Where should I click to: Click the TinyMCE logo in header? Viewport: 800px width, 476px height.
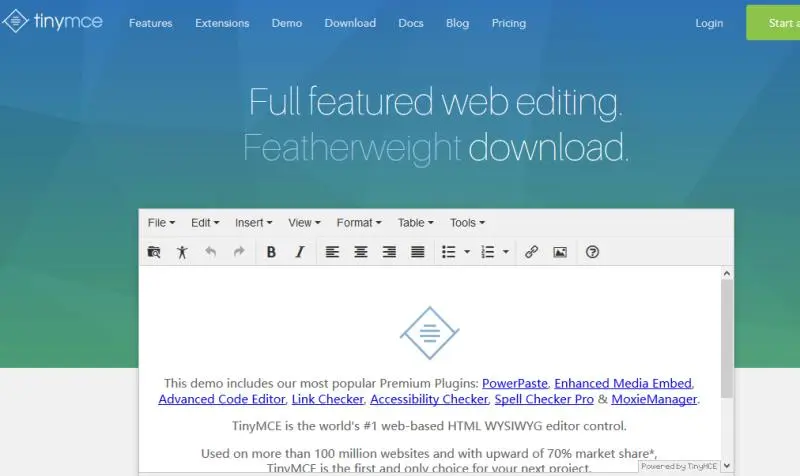52,21
